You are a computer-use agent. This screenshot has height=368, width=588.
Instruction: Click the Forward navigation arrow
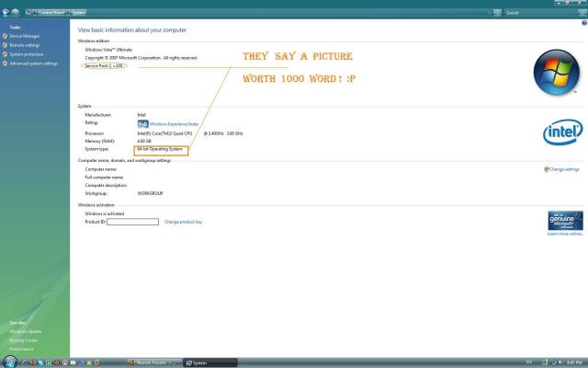click(x=15, y=12)
